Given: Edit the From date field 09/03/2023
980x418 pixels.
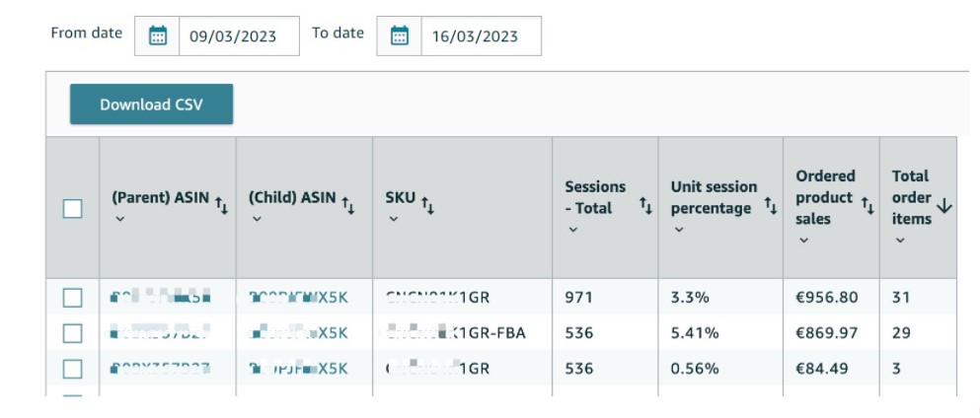Looking at the screenshot, I should pos(239,35).
